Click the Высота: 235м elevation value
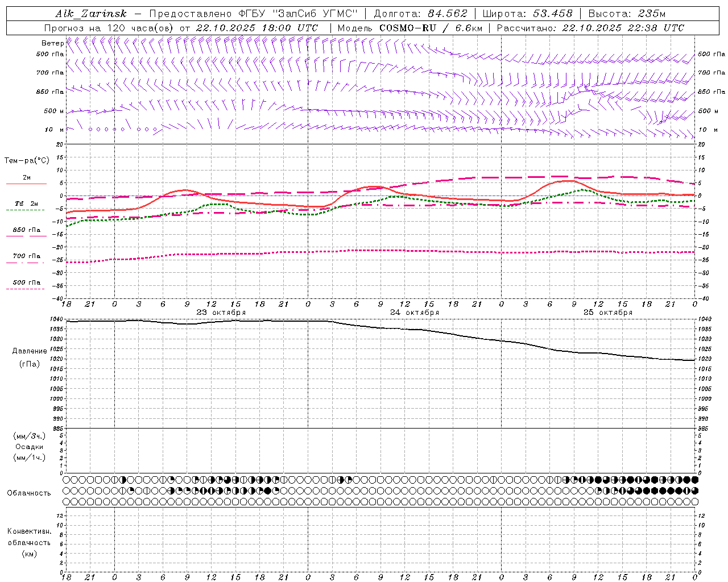The width and height of the screenshot is (728, 582). 626,14
